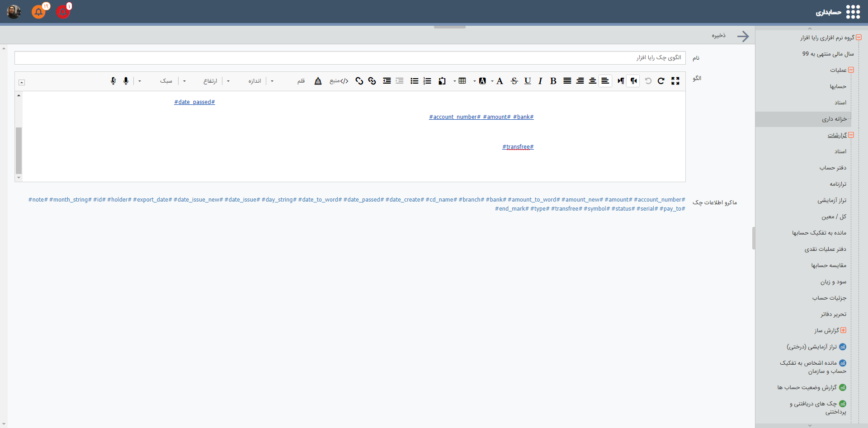Open the style (سبک) dropdown

point(156,81)
